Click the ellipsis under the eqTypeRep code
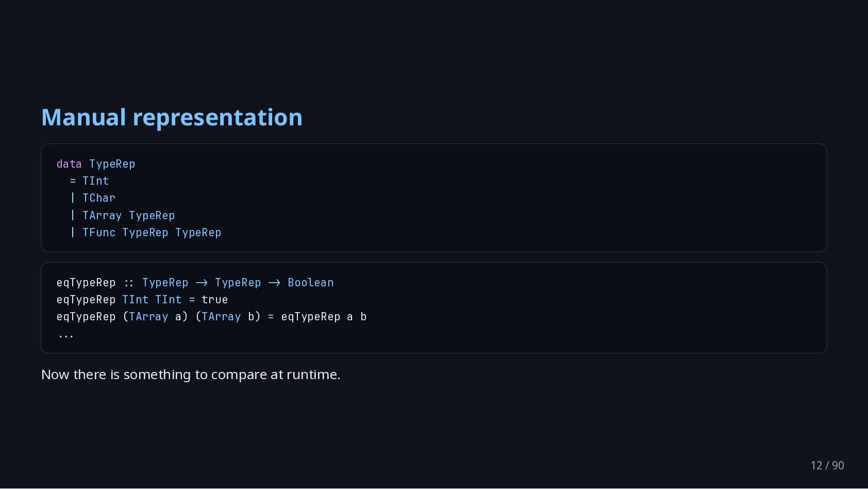The height and width of the screenshot is (489, 868). point(65,336)
